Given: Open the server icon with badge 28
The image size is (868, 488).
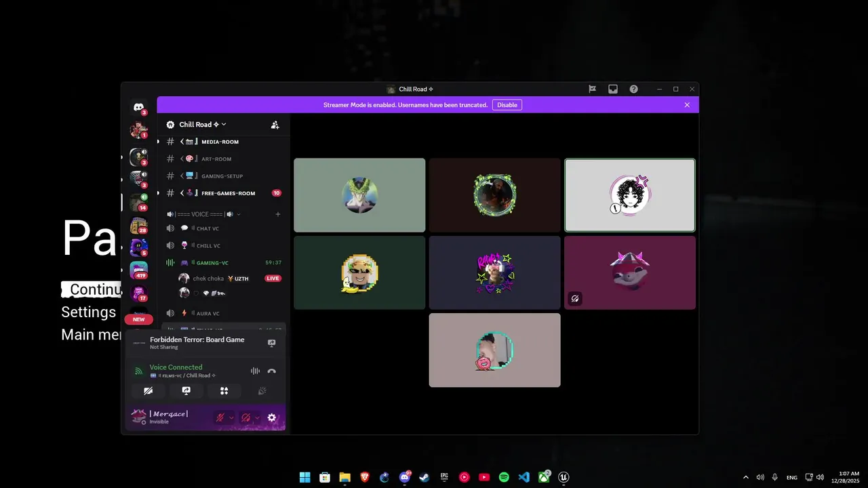Looking at the screenshot, I should tap(138, 226).
